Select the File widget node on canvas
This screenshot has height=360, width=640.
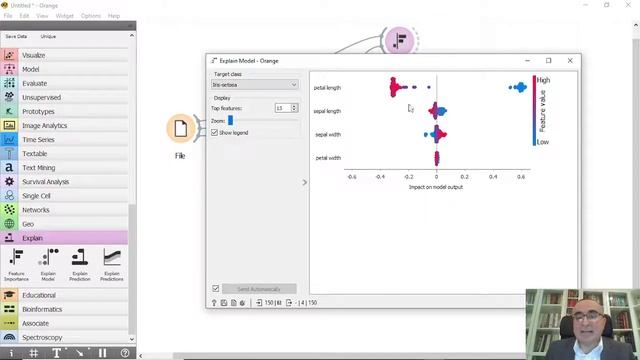click(x=180, y=129)
